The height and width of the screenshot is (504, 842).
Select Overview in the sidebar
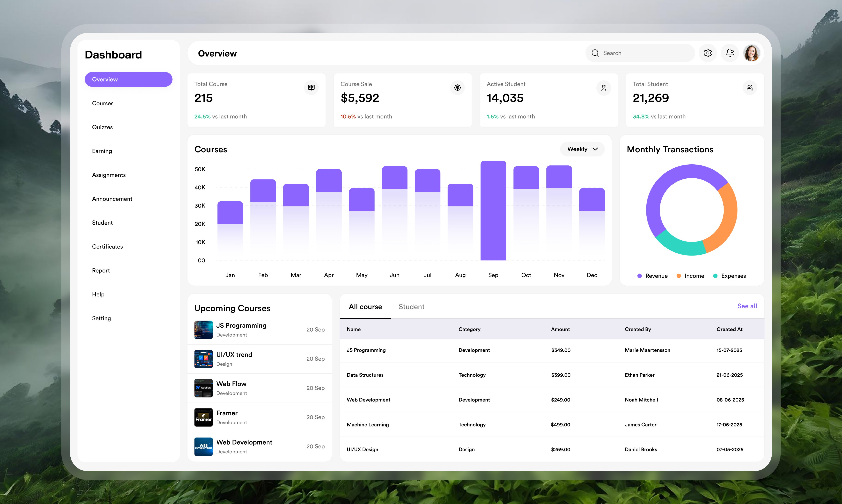point(128,80)
